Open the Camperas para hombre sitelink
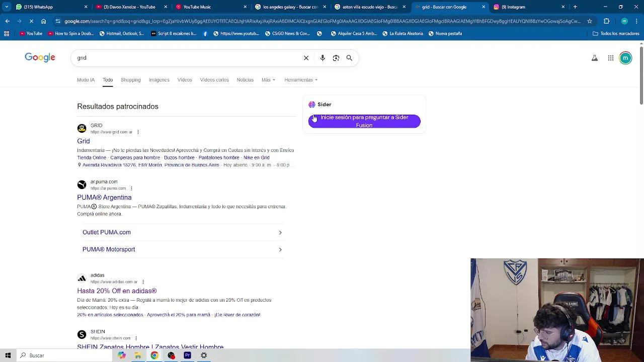The width and height of the screenshot is (644, 362). click(134, 158)
